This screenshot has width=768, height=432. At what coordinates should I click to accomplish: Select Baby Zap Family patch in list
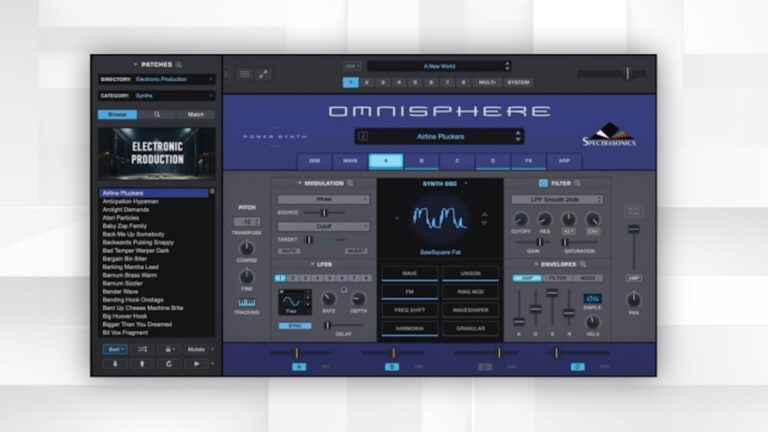coord(124,224)
